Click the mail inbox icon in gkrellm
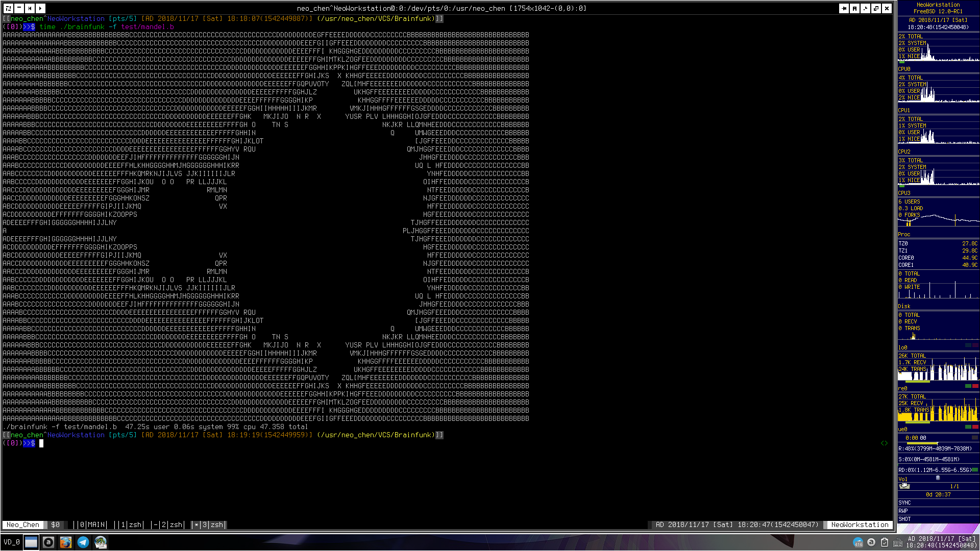 (904, 486)
